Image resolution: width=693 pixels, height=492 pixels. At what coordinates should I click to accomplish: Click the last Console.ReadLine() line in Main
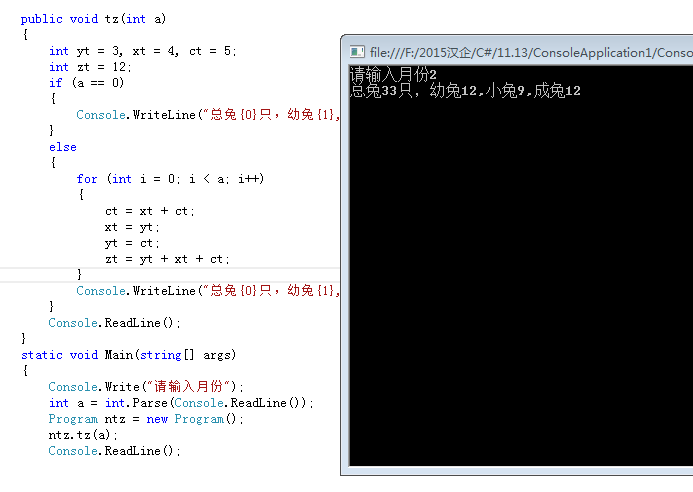(x=114, y=451)
